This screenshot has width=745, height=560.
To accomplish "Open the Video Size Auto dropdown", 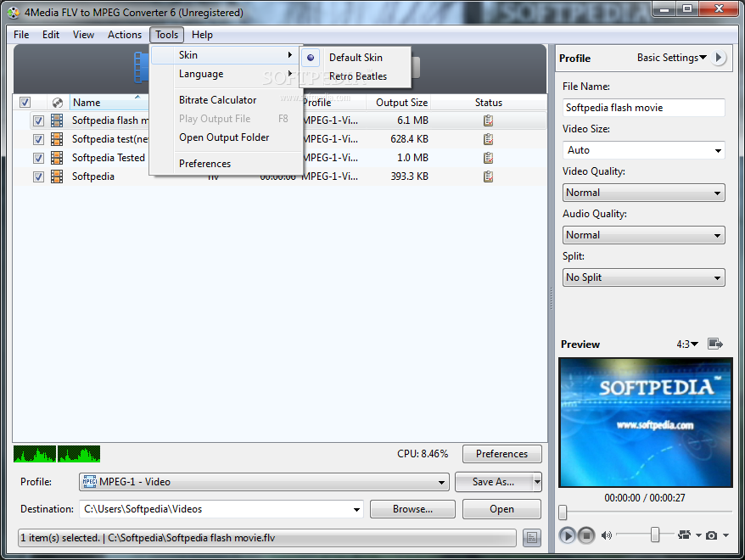I will [x=644, y=150].
